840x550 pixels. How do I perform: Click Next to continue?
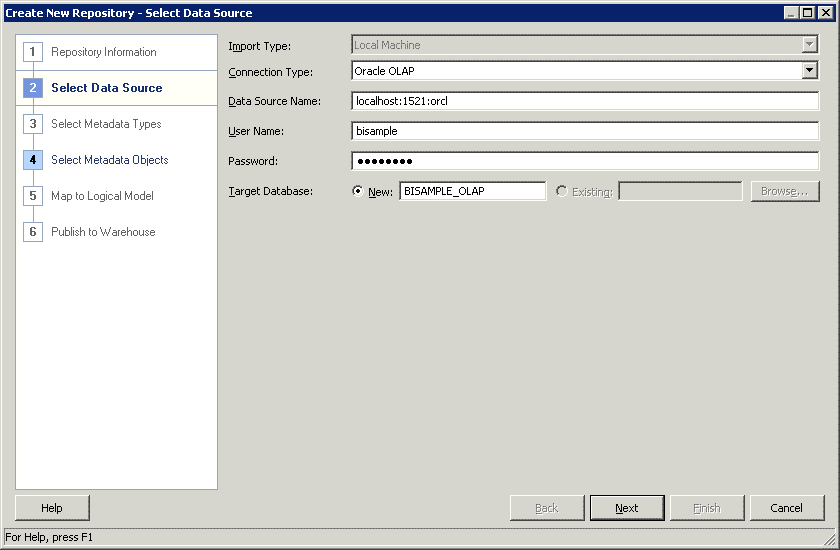click(x=627, y=508)
